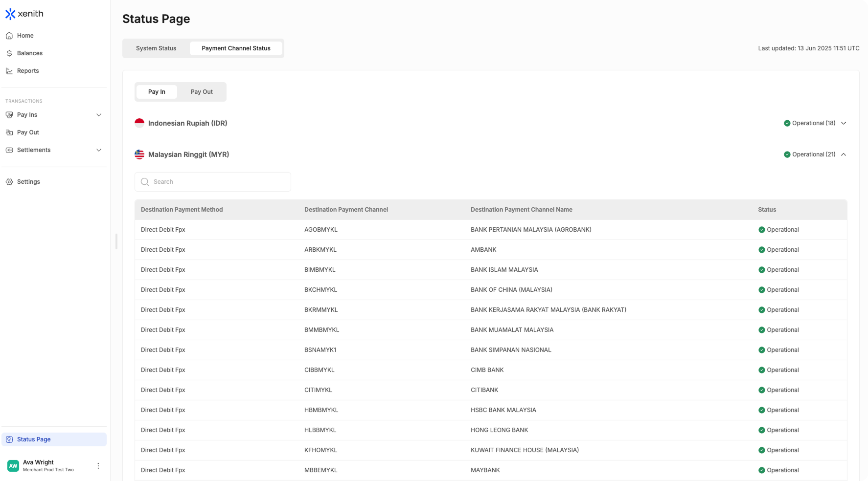Click the Balances dollar icon

coord(9,53)
